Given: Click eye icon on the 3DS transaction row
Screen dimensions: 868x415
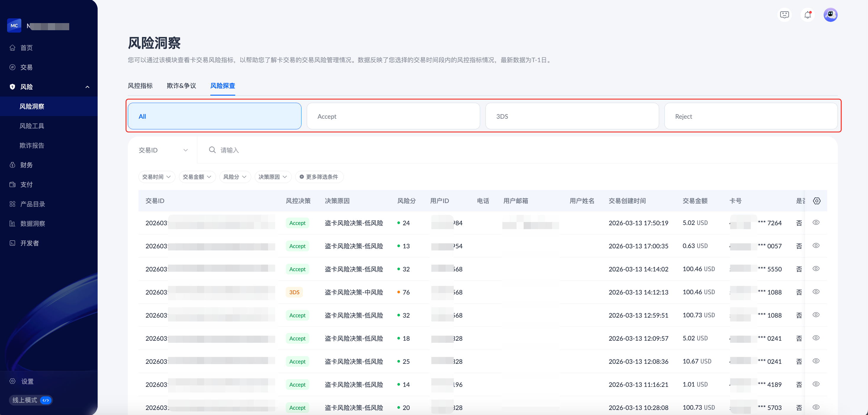Looking at the screenshot, I should 816,292.
